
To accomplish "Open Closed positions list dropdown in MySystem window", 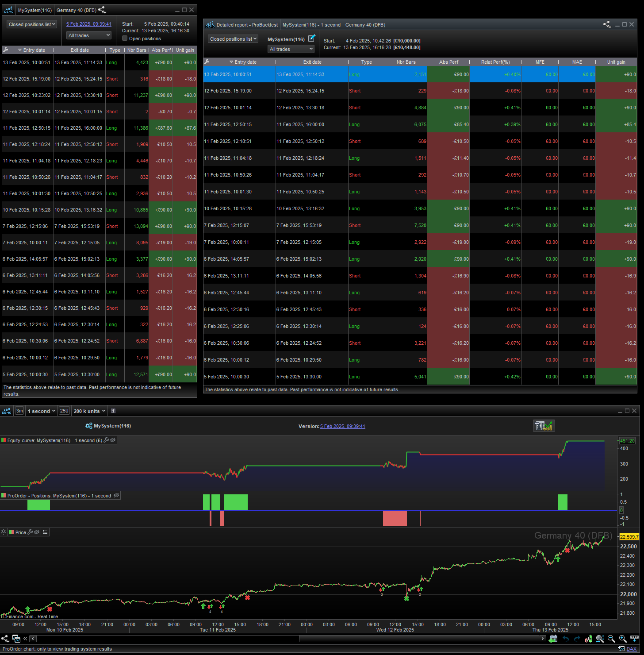I will pos(32,24).
